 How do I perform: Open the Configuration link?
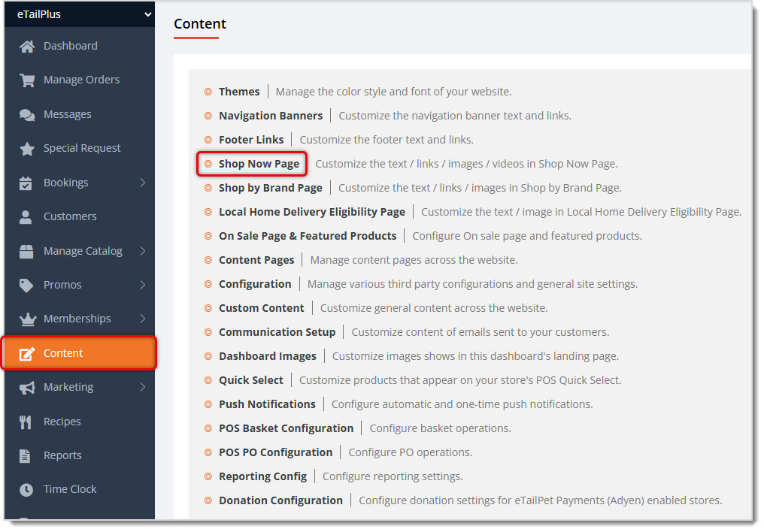pos(255,284)
